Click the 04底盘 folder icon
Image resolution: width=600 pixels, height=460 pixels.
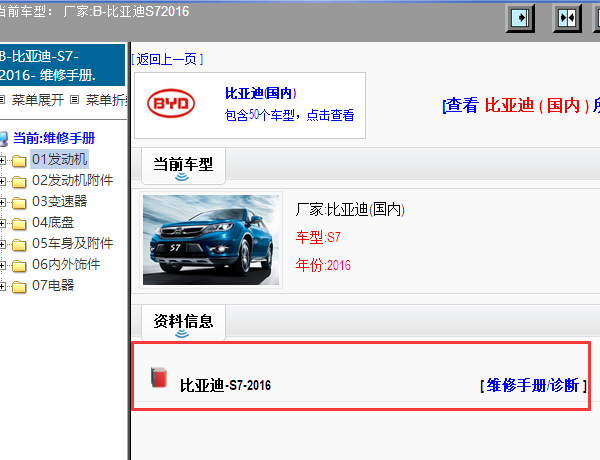tap(19, 224)
